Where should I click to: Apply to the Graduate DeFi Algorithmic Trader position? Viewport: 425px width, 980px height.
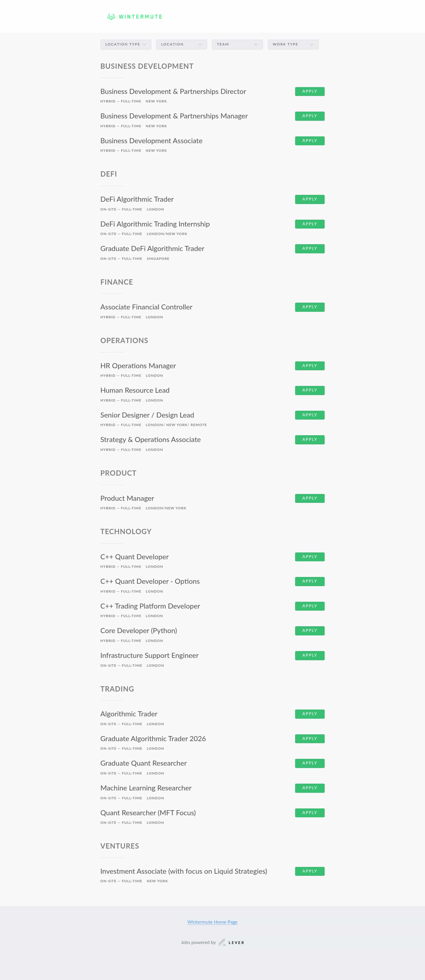pos(309,248)
